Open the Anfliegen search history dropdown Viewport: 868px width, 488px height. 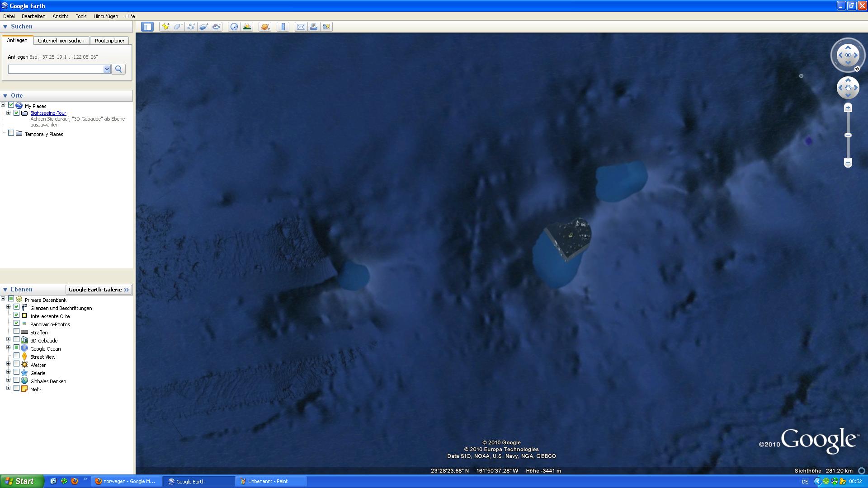coord(107,69)
